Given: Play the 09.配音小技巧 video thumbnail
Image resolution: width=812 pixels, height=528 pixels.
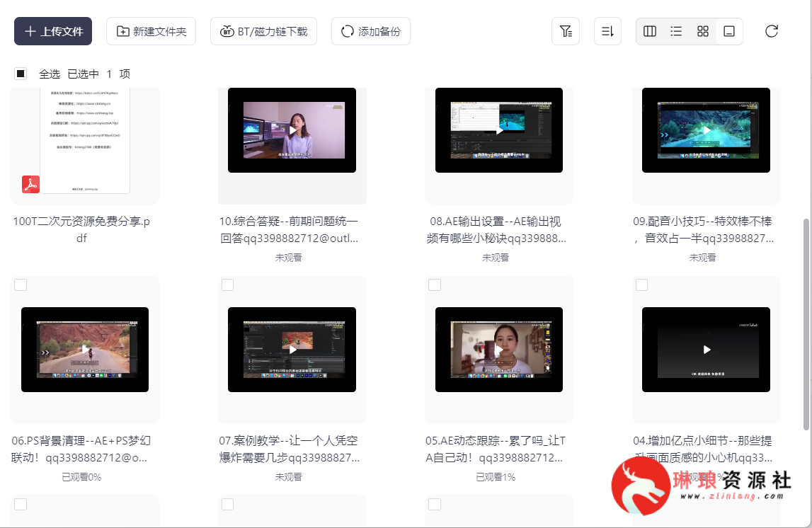Looking at the screenshot, I should [x=706, y=130].
